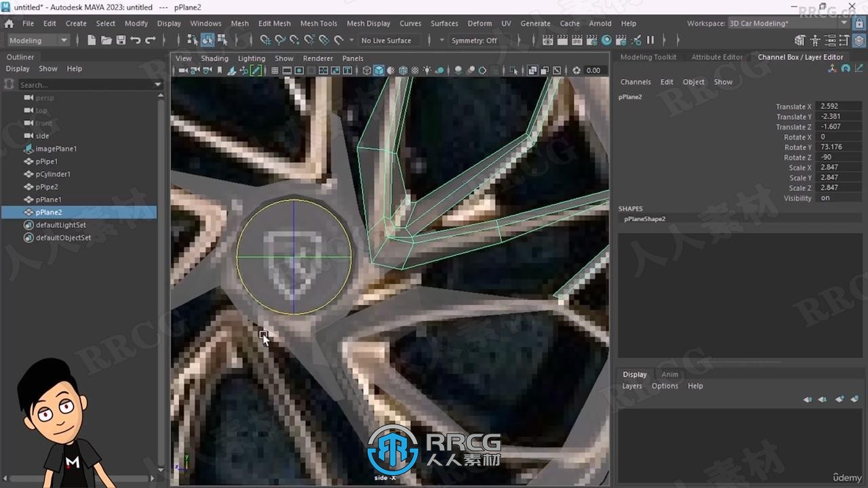This screenshot has width=868, height=488.
Task: Switch to the Anim layer tab
Action: 669,374
